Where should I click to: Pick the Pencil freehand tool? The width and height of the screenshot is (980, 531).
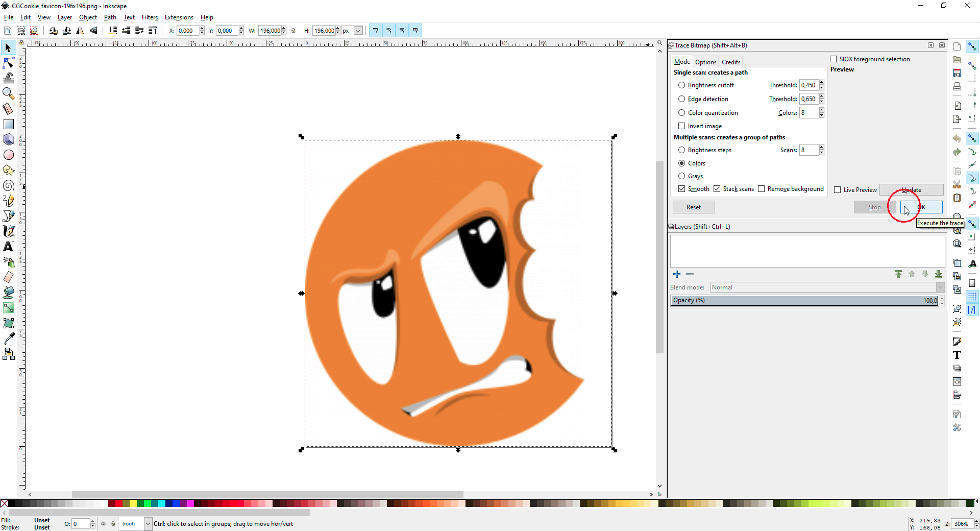(x=8, y=201)
